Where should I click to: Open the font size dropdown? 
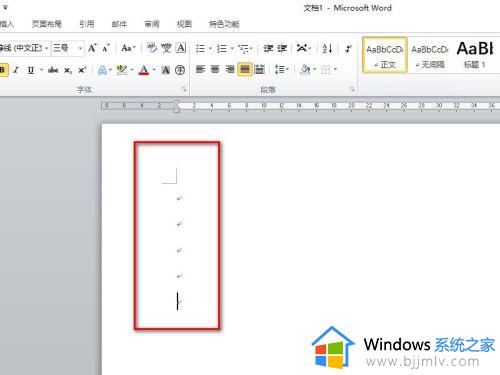80,48
